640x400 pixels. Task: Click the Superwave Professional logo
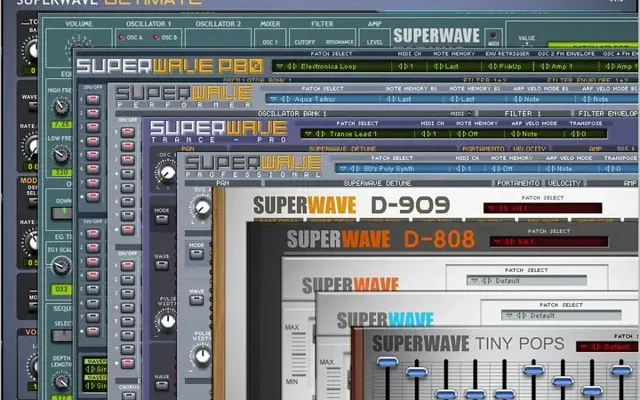tap(251, 165)
